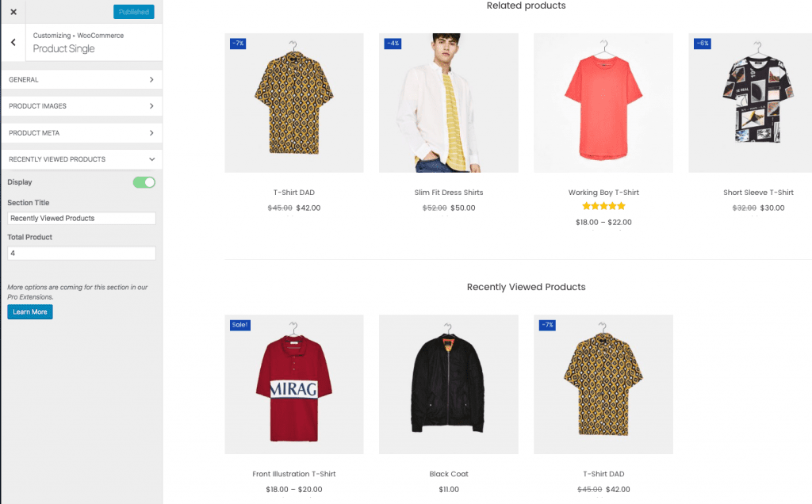Screen dimensions: 812x504
Task: Click Working Boy T-Shirt star rating
Action: (603, 207)
